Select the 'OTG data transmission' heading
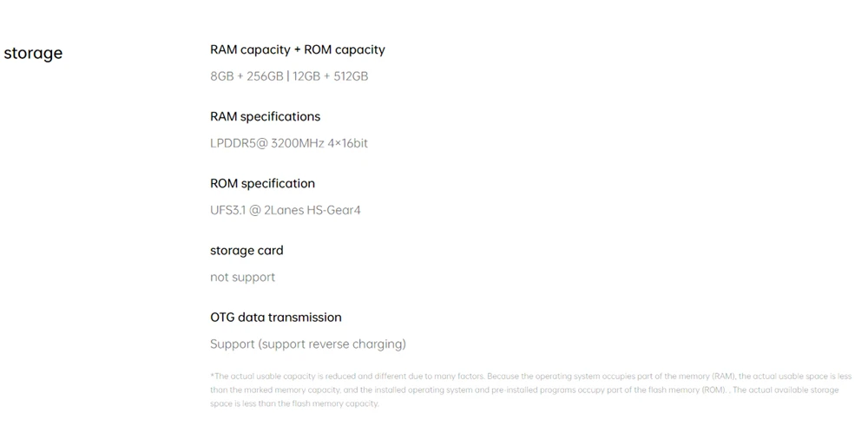This screenshot has width=868, height=433. (276, 318)
